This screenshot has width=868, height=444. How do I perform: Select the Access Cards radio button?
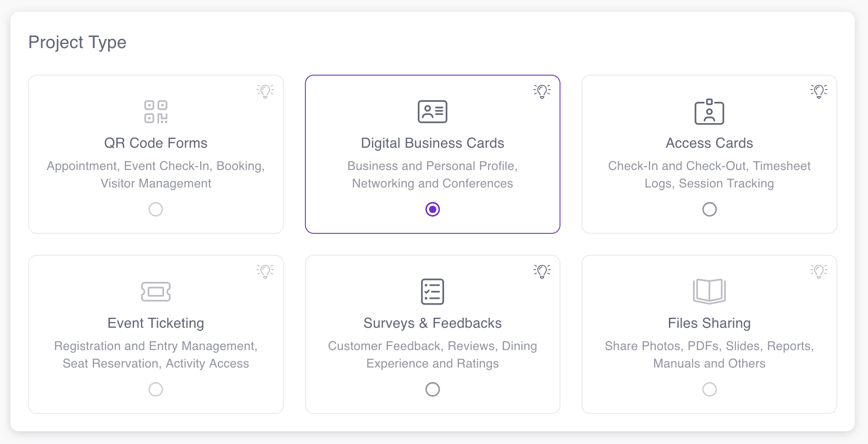(x=709, y=209)
